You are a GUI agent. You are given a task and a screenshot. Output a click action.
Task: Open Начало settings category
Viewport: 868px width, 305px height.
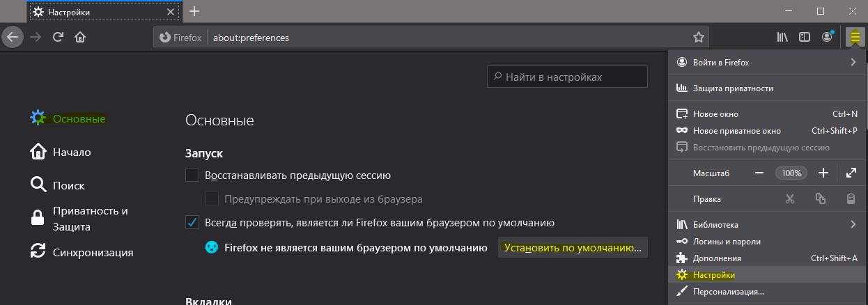coord(61,152)
